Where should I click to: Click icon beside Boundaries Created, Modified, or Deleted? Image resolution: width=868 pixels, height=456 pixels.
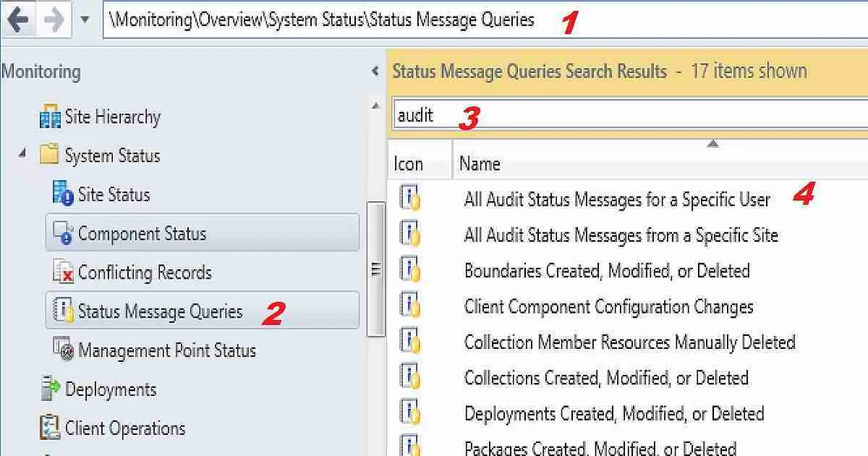click(410, 271)
